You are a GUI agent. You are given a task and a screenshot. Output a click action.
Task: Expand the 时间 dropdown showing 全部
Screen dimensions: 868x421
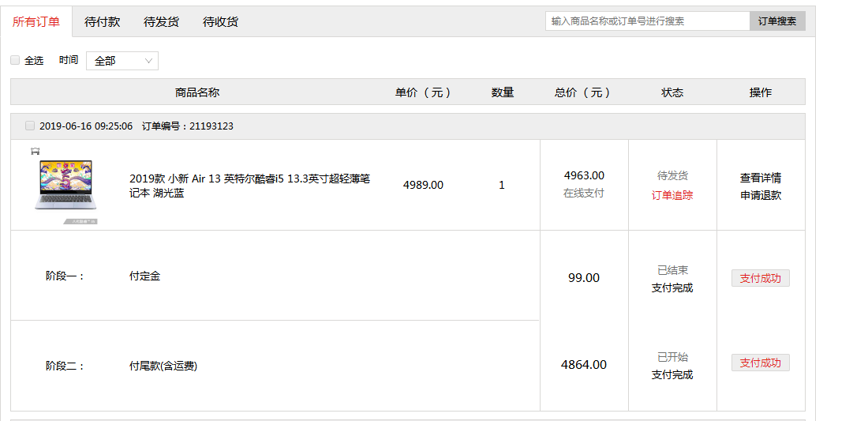pyautogui.click(x=122, y=61)
